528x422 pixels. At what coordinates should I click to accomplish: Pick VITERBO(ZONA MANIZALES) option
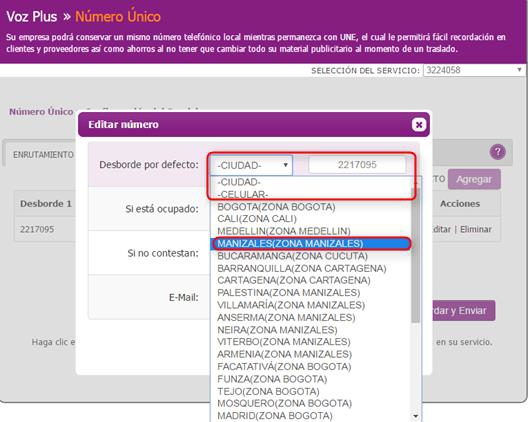(311, 342)
